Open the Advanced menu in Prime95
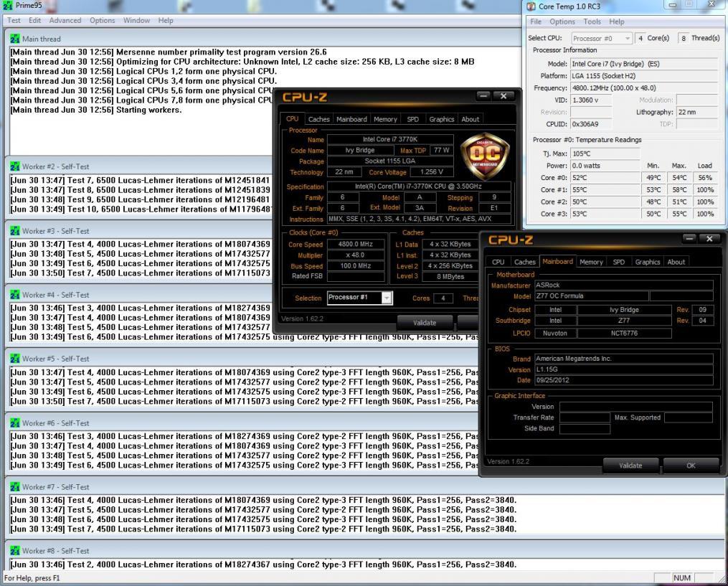728x586 pixels. (x=65, y=20)
